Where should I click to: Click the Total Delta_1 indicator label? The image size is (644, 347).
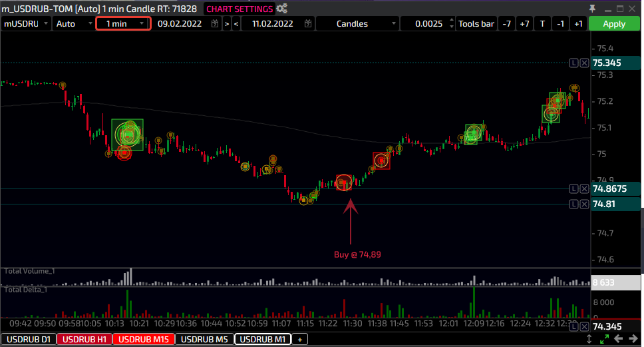coord(26,290)
